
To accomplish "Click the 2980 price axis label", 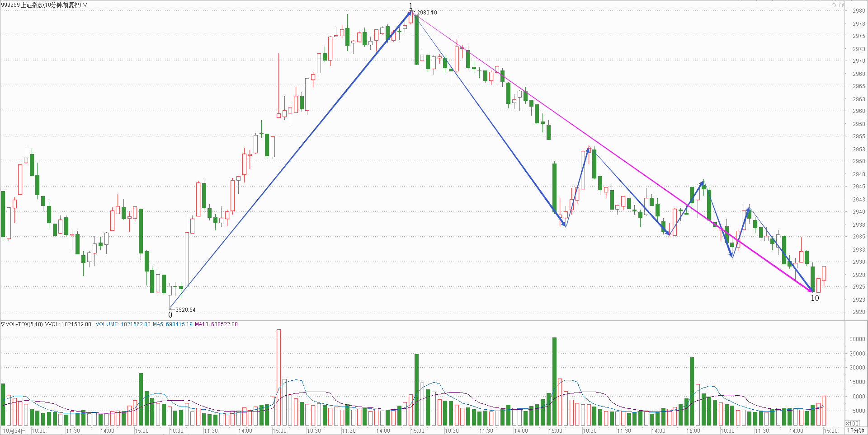I will click(x=859, y=11).
